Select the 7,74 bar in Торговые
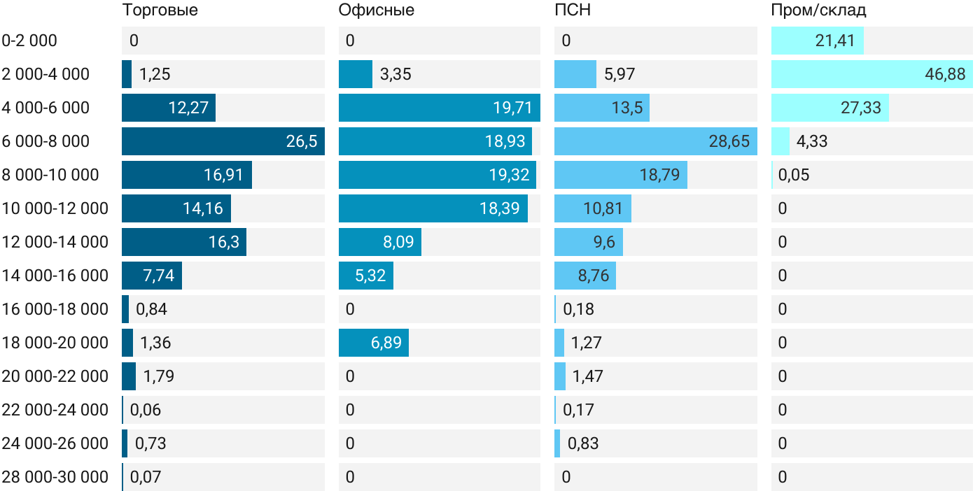Image resolution: width=980 pixels, height=491 pixels. pyautogui.click(x=151, y=276)
